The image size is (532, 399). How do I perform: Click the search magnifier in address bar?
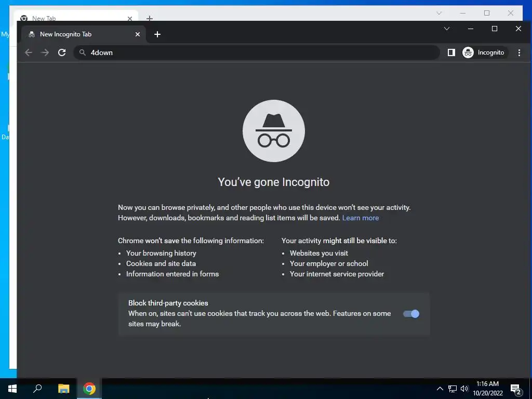pyautogui.click(x=83, y=52)
